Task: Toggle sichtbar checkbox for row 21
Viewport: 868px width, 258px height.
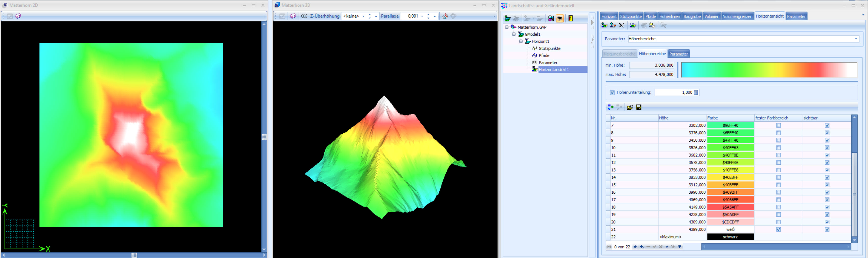Action: click(827, 229)
